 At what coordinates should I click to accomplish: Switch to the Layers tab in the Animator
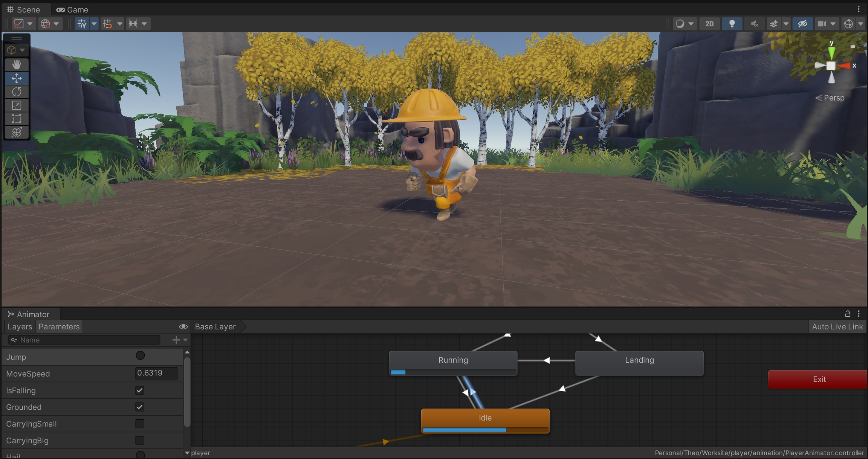(x=20, y=326)
